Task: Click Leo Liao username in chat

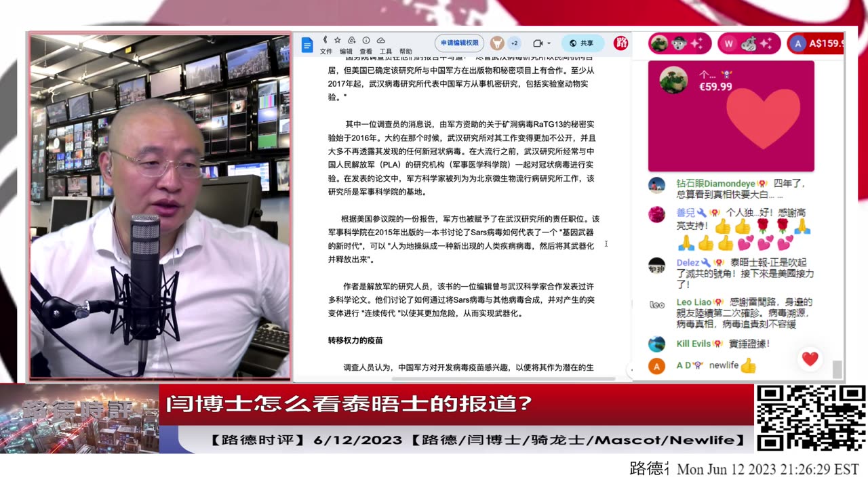Action: (x=694, y=302)
